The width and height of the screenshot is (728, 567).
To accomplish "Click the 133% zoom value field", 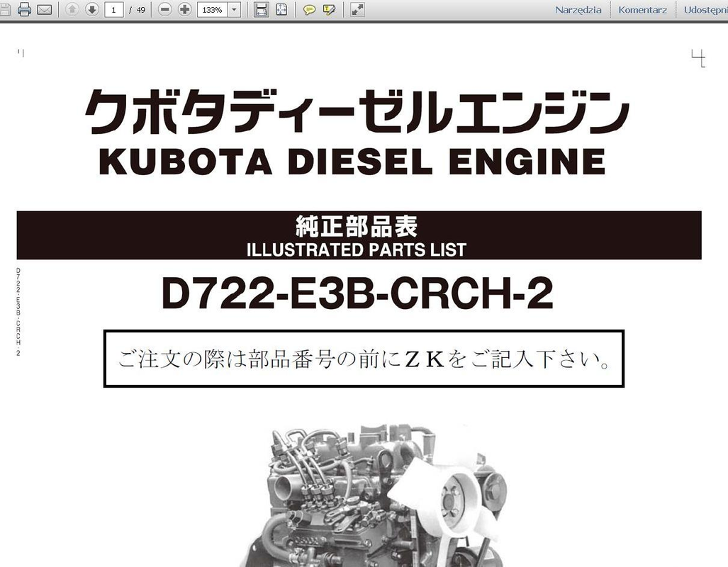I will (x=212, y=10).
